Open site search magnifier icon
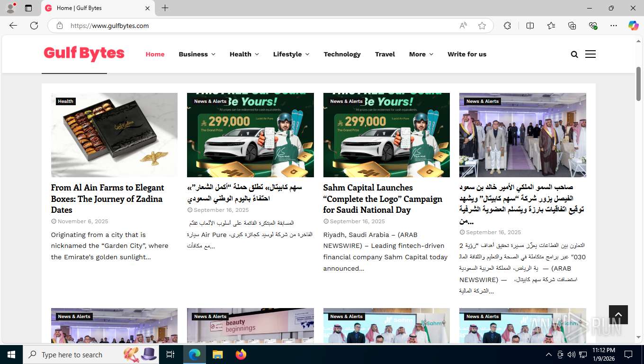The height and width of the screenshot is (364, 644). 574,55
